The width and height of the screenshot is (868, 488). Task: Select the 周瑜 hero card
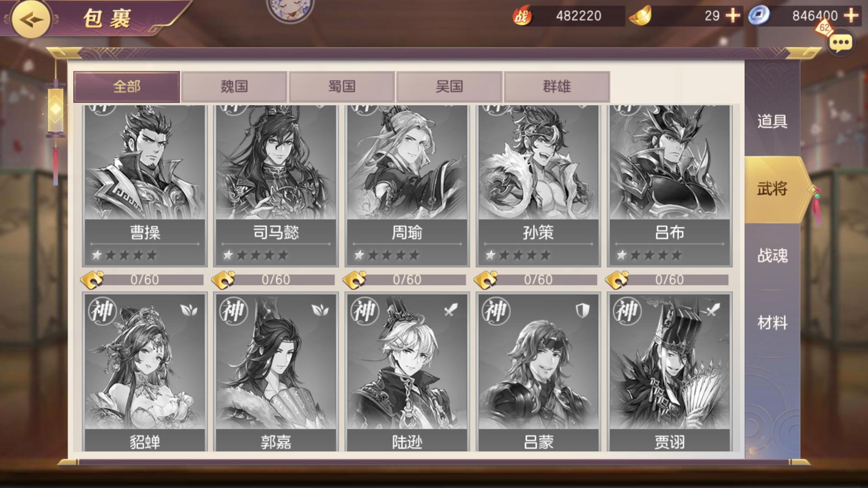[x=407, y=186]
